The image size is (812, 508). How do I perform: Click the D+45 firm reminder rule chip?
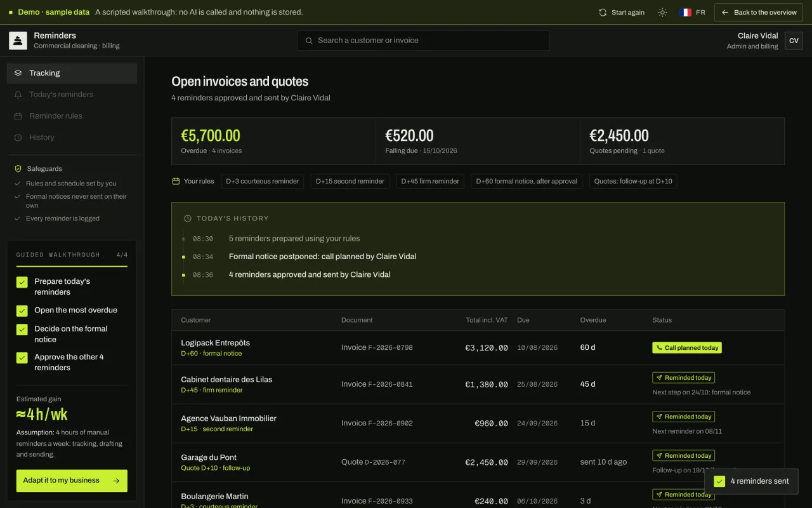430,181
